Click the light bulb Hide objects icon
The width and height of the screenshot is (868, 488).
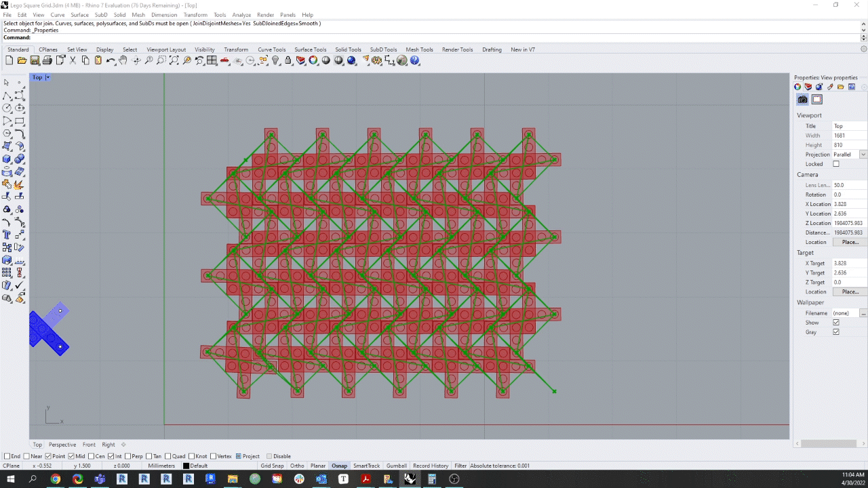click(276, 60)
